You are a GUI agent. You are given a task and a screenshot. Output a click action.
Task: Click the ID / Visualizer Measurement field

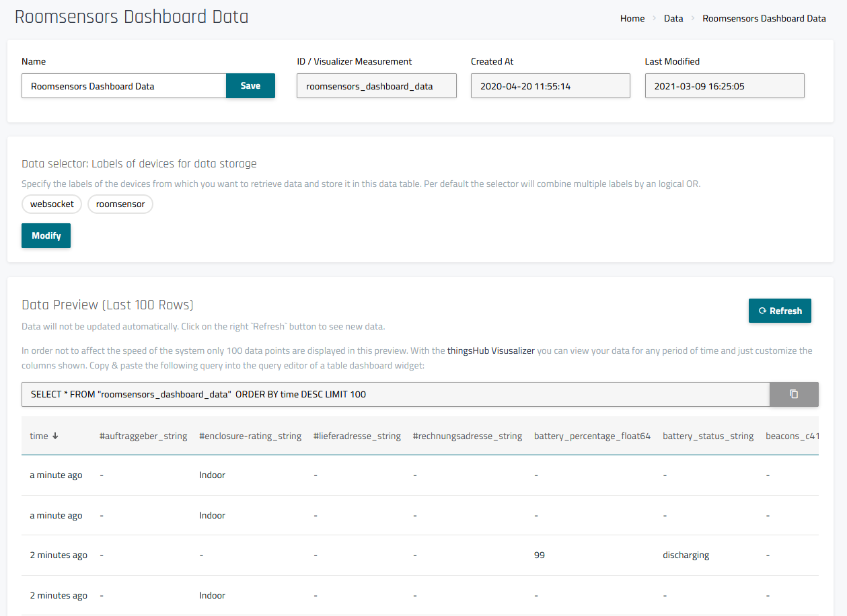[x=376, y=86]
